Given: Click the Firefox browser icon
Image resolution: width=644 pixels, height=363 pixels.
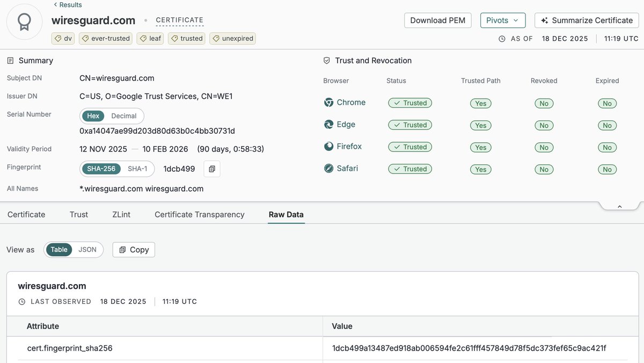Looking at the screenshot, I should 328,147.
